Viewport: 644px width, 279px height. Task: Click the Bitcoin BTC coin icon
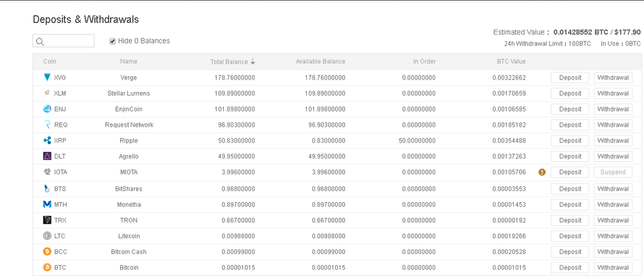coord(47,268)
